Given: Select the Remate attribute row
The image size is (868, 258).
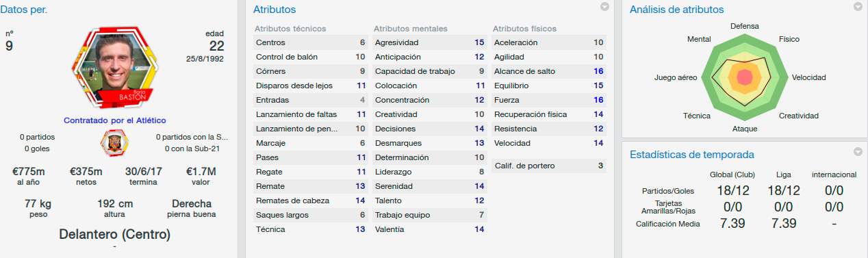Looking at the screenshot, I should coord(311,186).
